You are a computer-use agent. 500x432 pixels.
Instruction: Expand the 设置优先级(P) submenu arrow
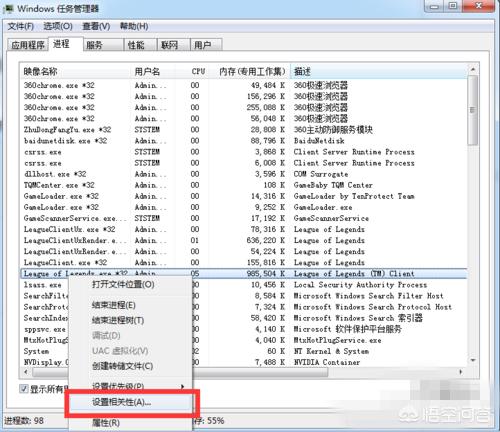coord(182,386)
